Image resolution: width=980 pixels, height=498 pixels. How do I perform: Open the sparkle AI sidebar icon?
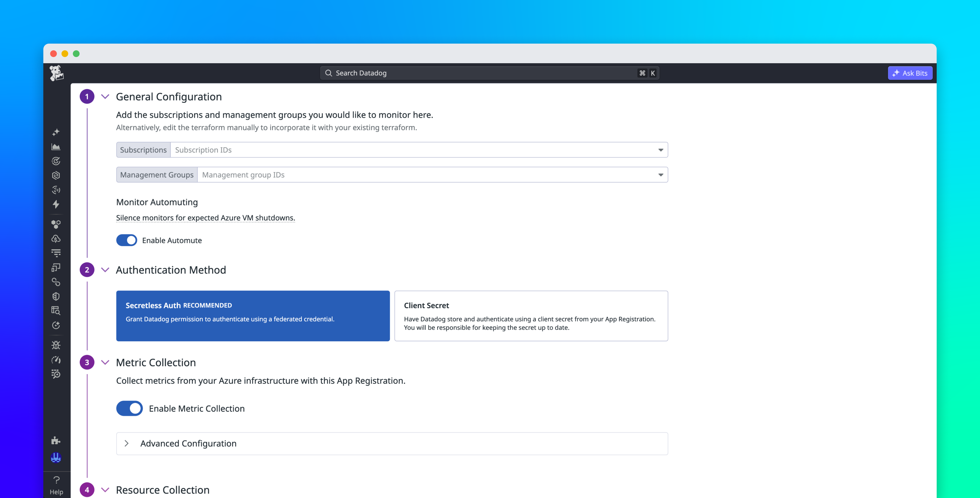click(56, 132)
